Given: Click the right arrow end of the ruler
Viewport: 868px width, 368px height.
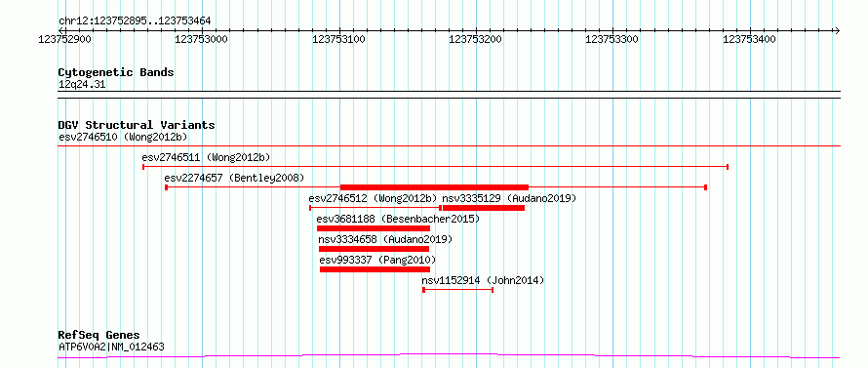Looking at the screenshot, I should click(837, 30).
